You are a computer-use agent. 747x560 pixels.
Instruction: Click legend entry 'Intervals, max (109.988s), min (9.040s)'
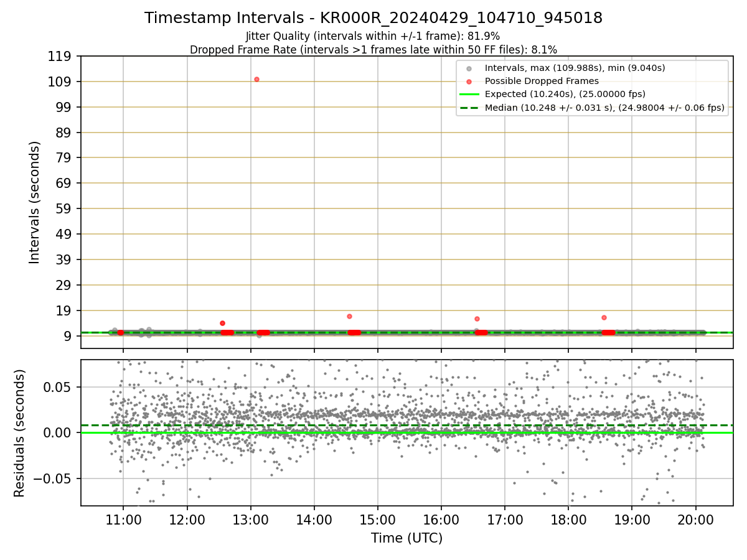[575, 68]
